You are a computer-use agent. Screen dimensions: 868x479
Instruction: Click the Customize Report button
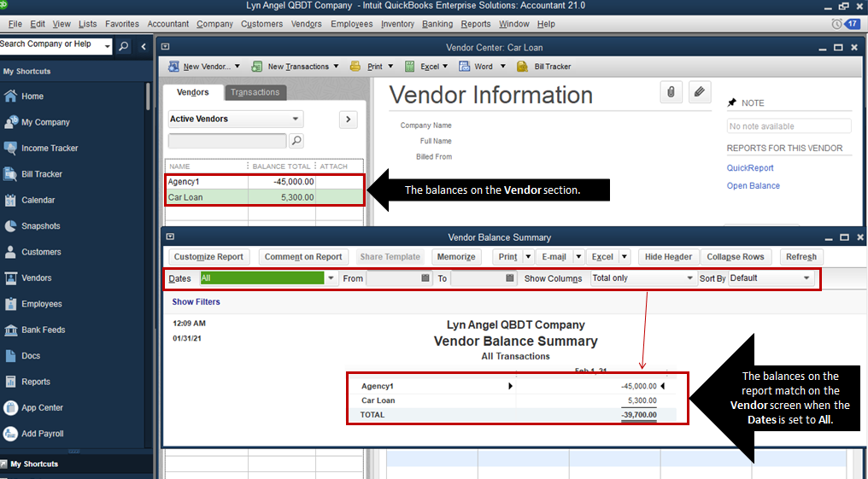tap(208, 257)
